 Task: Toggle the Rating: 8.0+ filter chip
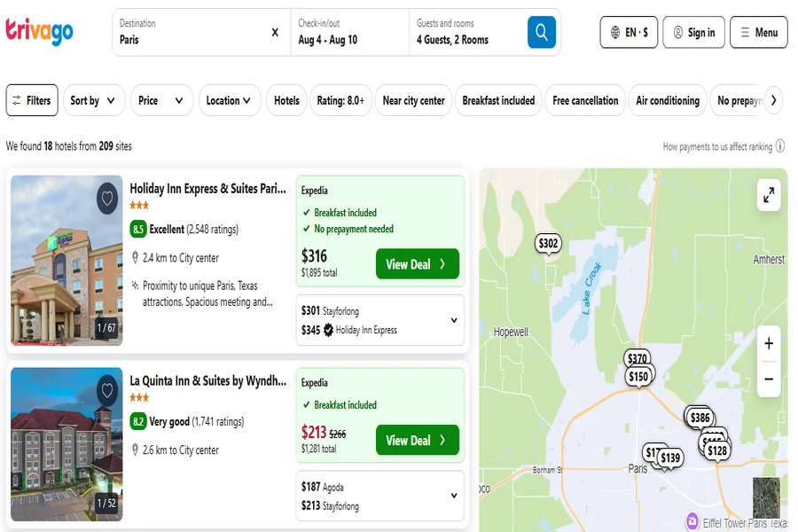(x=340, y=100)
